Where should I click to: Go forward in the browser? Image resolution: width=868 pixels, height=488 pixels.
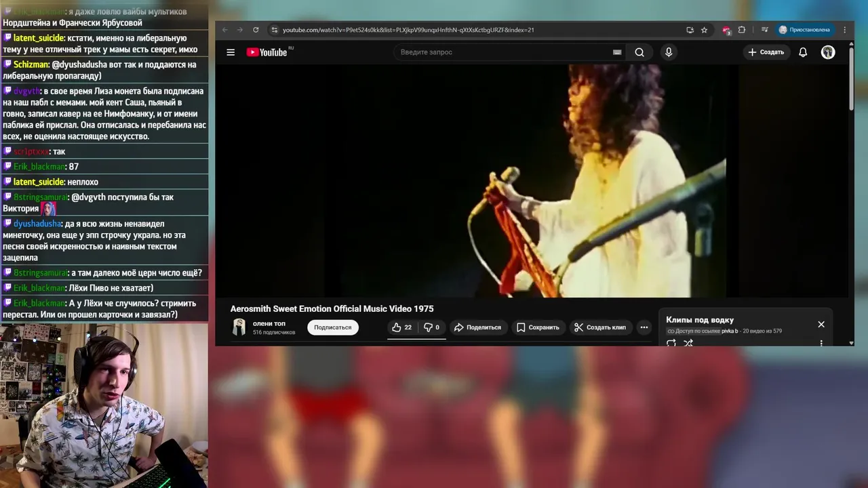coord(240,30)
